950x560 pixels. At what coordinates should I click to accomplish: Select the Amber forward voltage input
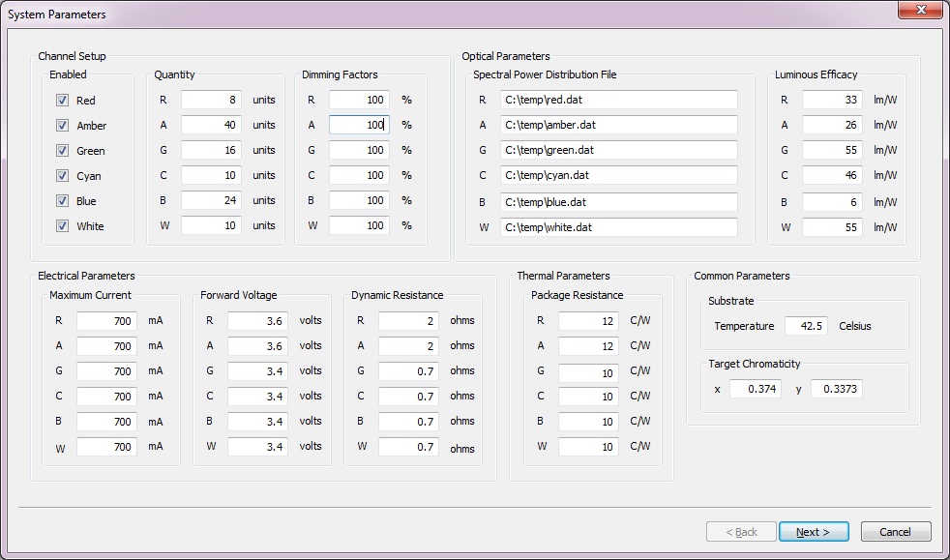click(x=257, y=345)
